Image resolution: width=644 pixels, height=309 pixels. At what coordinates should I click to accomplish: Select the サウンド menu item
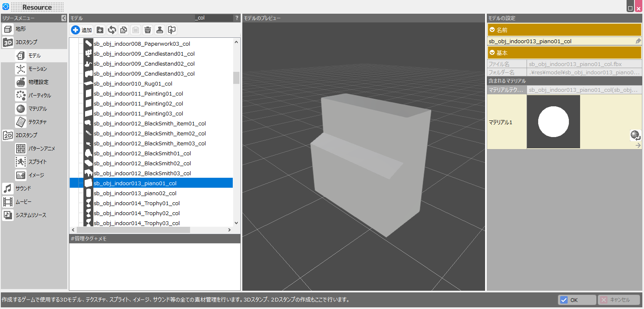pos(23,189)
